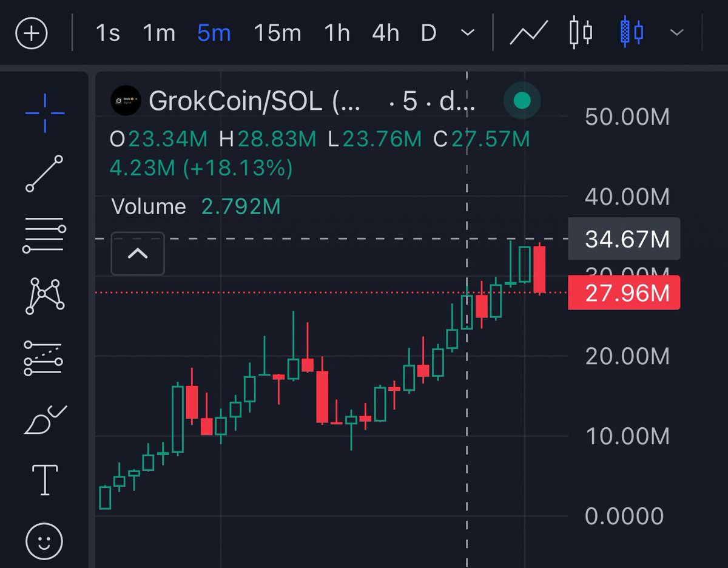Screen dimensions: 728x568
Task: Select the crosshair cursor tool
Action: (x=44, y=113)
